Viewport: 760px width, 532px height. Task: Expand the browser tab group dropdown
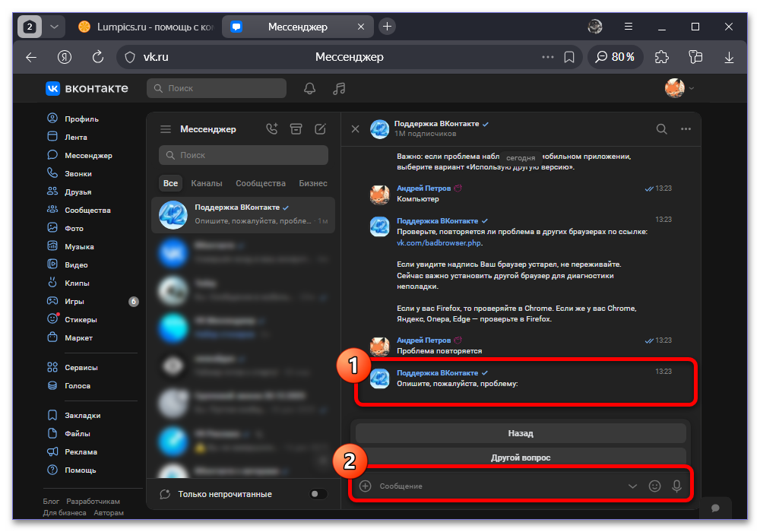tap(54, 27)
